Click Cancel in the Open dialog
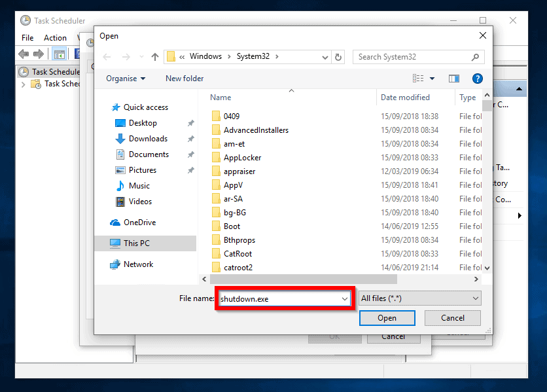 pyautogui.click(x=453, y=318)
